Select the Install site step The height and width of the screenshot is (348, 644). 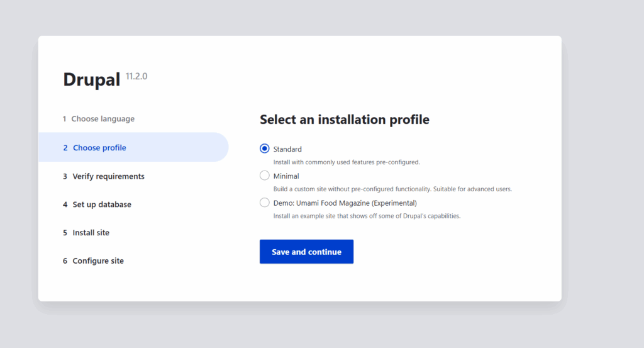coord(86,233)
